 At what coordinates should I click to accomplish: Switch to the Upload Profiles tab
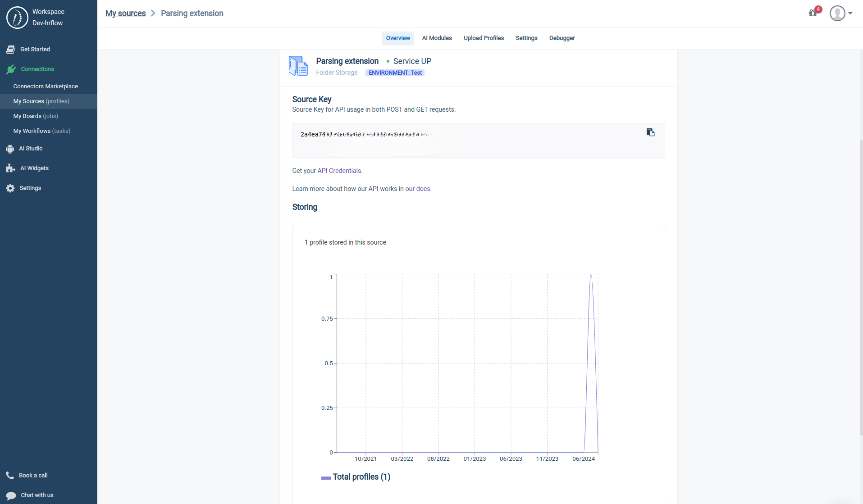483,38
